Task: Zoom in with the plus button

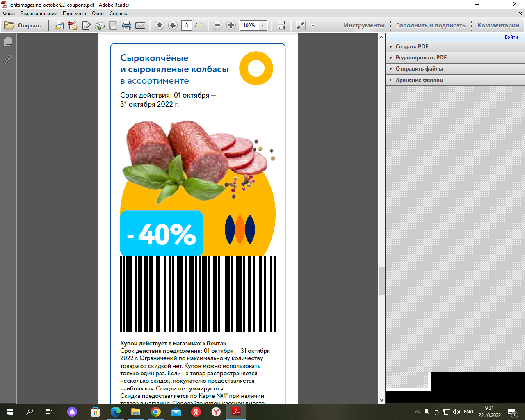Action: [x=231, y=25]
